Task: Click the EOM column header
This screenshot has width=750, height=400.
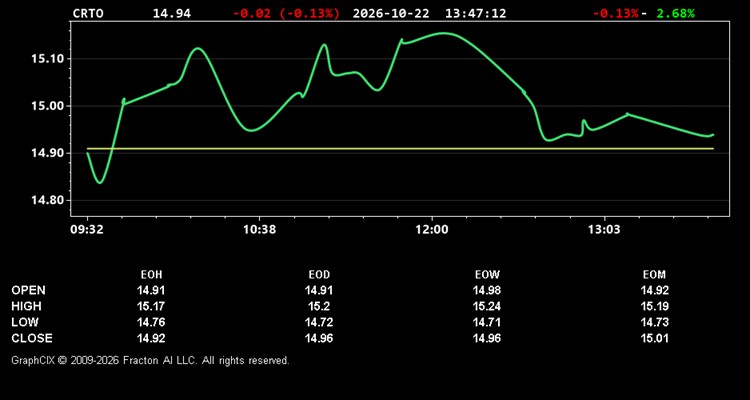Action: click(x=654, y=275)
